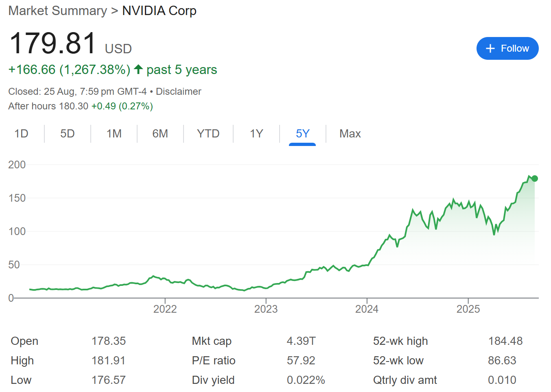The image size is (551, 392).
Task: Click the 179.81 current price value
Action: tap(52, 43)
